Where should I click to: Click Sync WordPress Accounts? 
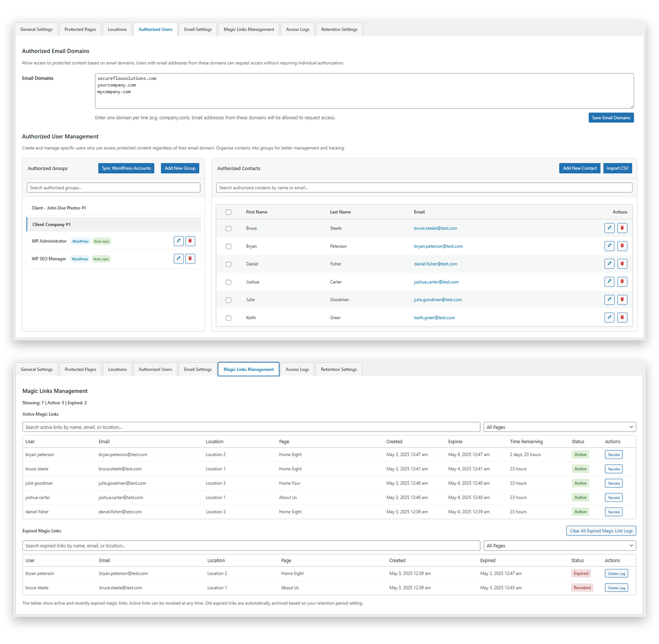126,168
